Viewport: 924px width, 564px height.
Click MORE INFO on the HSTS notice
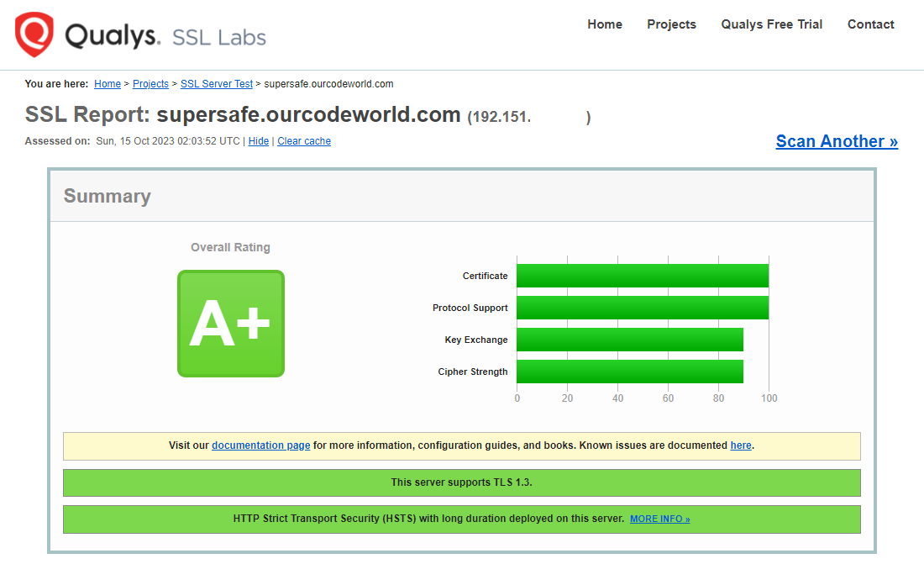pos(659,519)
